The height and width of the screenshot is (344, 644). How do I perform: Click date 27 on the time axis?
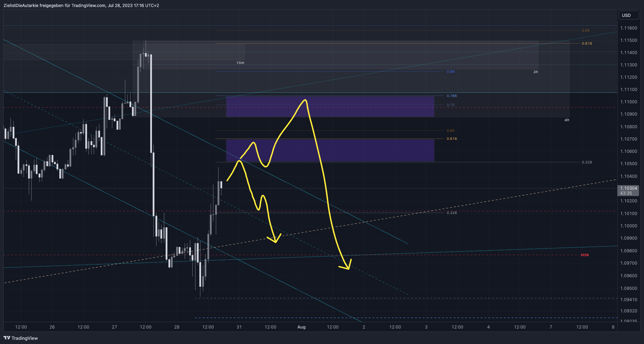(x=114, y=327)
